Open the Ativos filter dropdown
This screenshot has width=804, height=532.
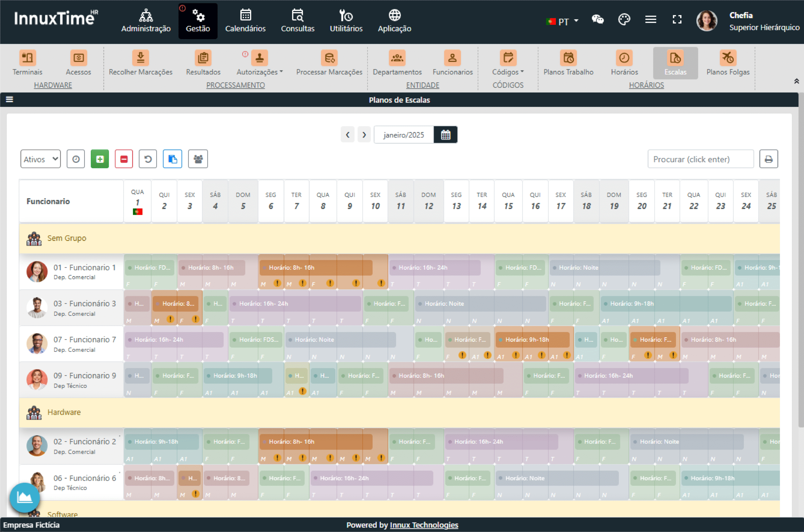41,159
